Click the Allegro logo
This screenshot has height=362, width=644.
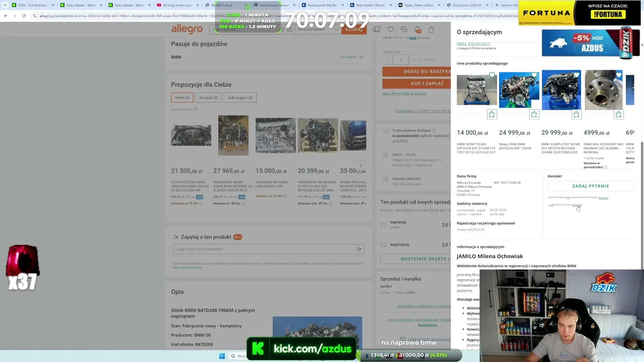tap(187, 29)
